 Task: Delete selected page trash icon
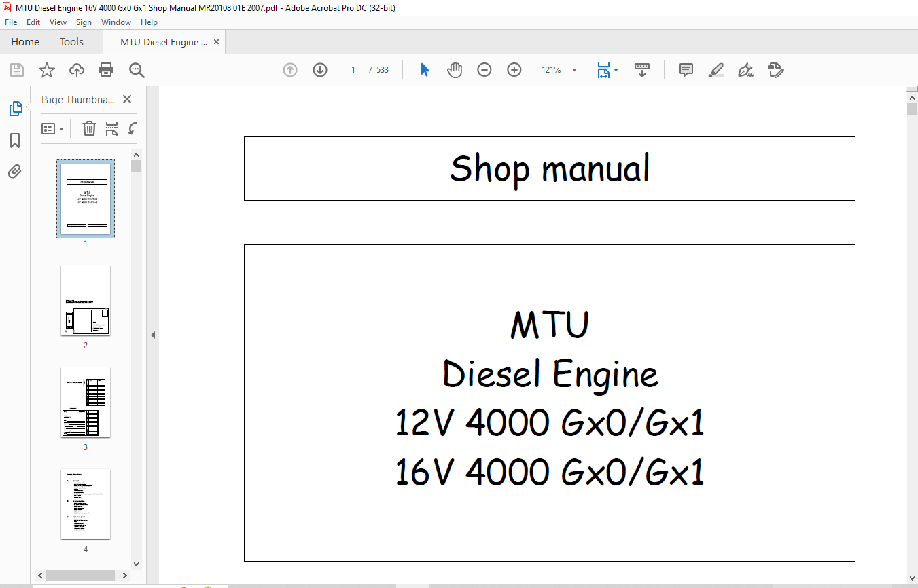tap(89, 128)
